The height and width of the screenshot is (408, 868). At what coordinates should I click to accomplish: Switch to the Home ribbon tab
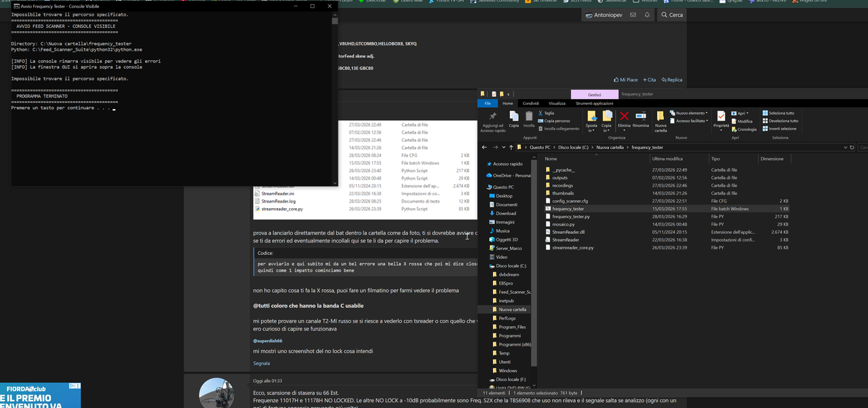pyautogui.click(x=507, y=103)
